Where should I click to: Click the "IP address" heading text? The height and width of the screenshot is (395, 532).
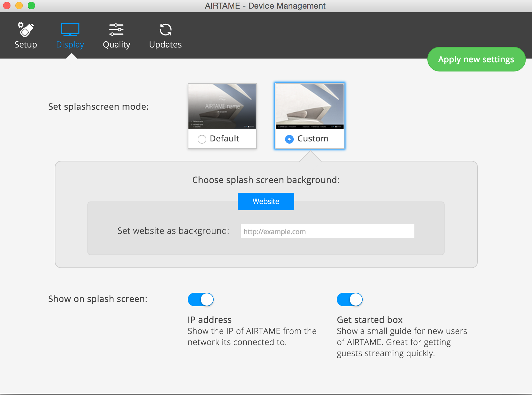210,320
